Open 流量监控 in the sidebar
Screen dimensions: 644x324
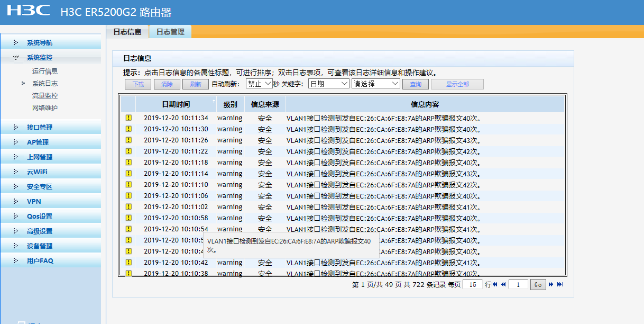(45, 96)
